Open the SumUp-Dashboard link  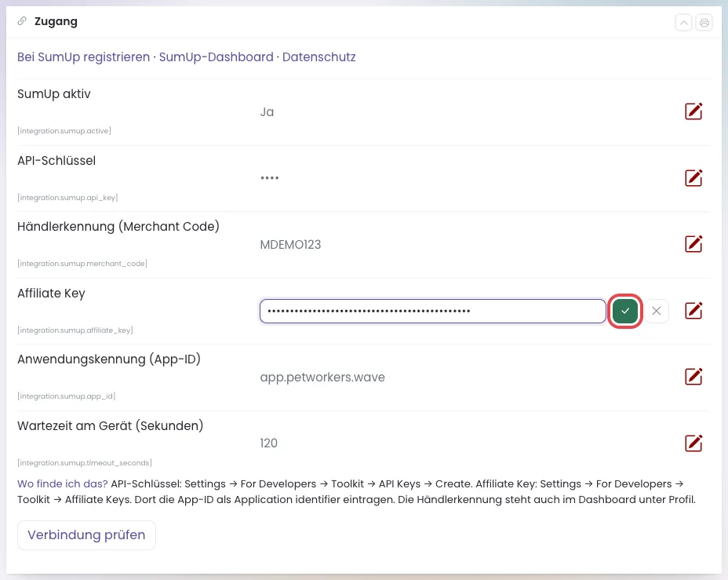(216, 57)
